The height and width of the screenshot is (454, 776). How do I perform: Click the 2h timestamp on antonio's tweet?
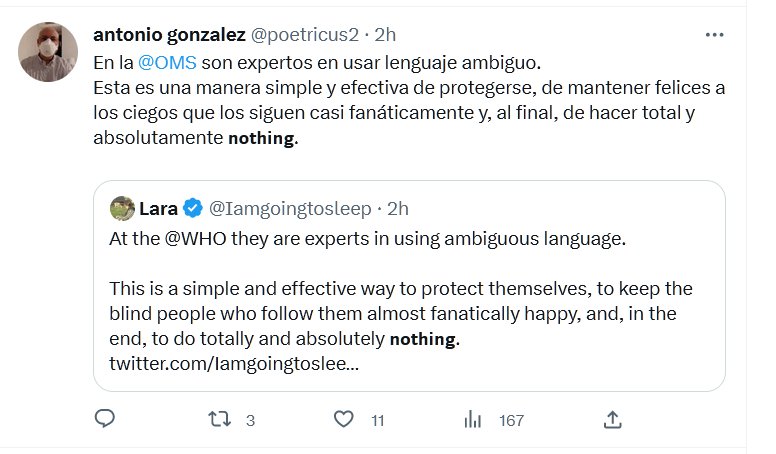click(387, 35)
